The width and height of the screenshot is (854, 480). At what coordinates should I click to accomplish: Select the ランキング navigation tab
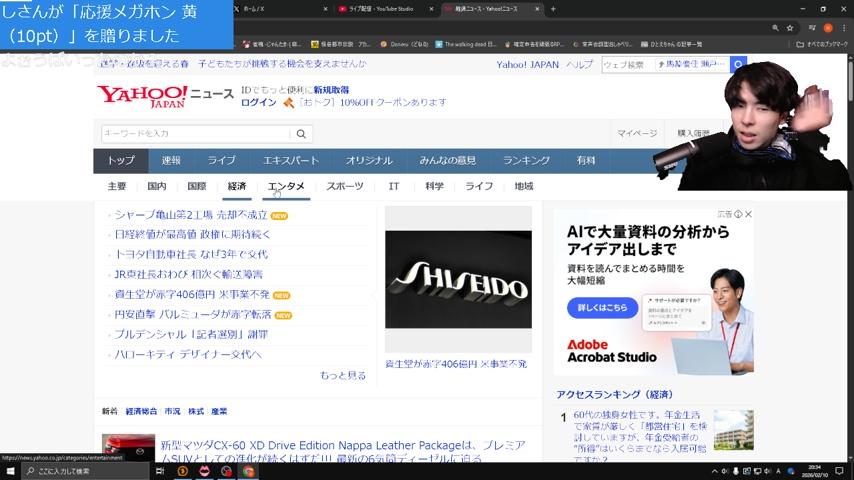pos(526,160)
